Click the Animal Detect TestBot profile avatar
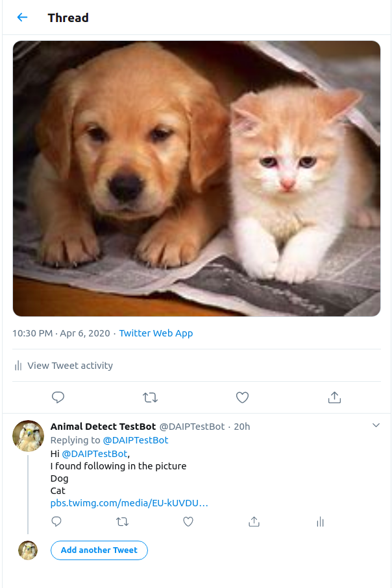This screenshot has width=392, height=588. [x=28, y=436]
